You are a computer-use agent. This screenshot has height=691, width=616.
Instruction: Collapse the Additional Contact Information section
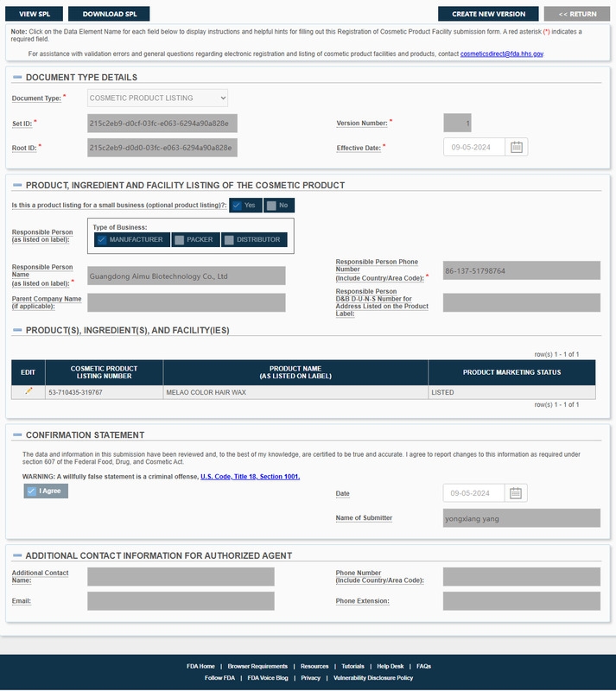click(x=17, y=555)
